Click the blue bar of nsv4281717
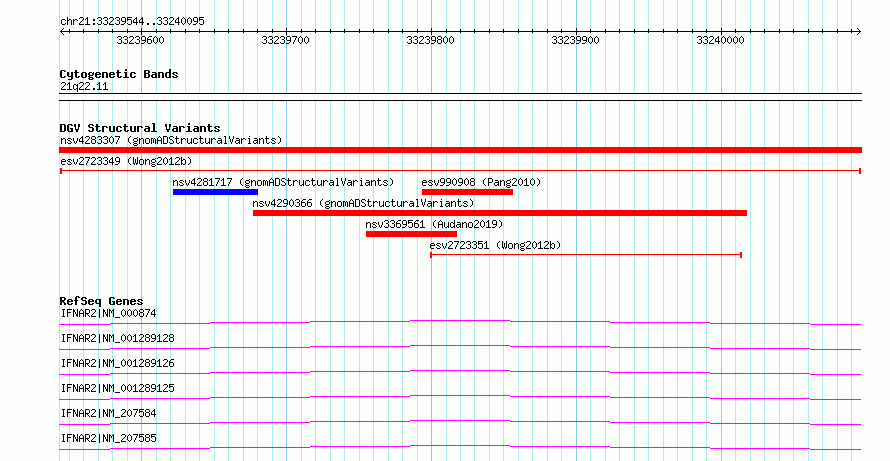 215,192
